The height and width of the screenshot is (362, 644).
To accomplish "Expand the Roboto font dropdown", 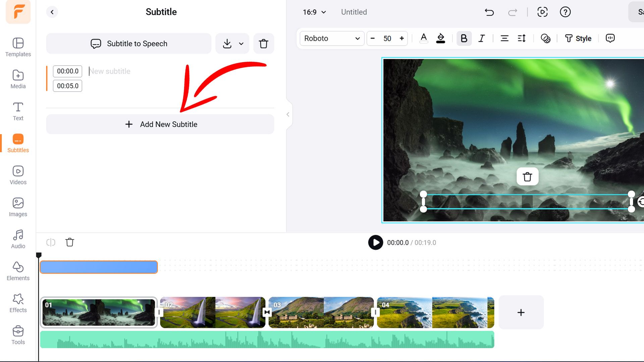I will click(332, 39).
